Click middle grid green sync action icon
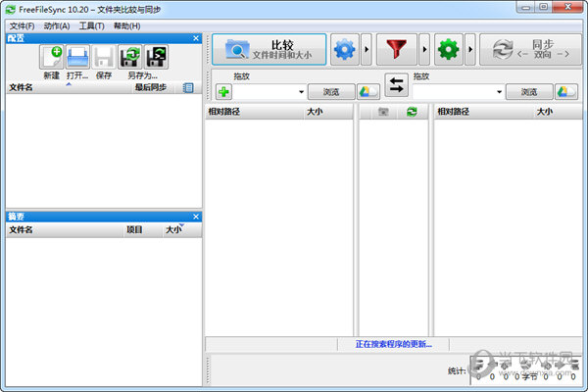 coord(412,112)
